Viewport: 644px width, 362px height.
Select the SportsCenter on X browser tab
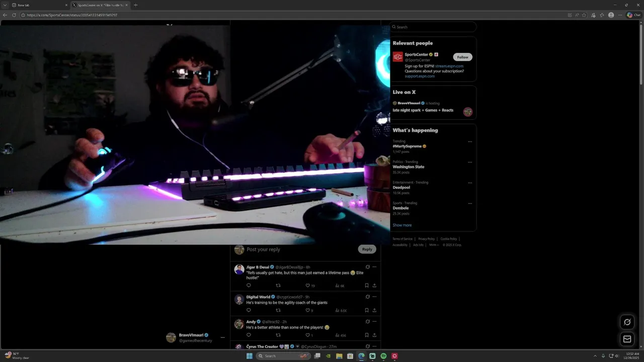pos(100,5)
